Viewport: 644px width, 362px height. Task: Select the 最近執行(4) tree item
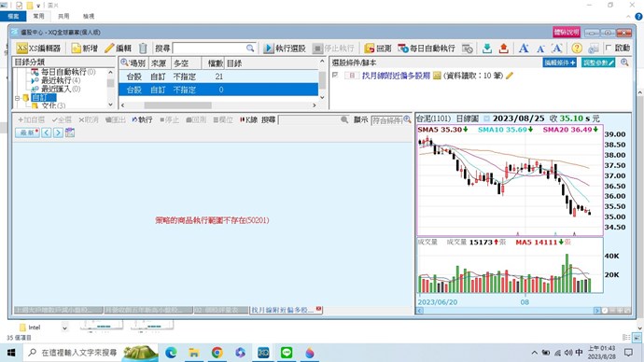56,80
